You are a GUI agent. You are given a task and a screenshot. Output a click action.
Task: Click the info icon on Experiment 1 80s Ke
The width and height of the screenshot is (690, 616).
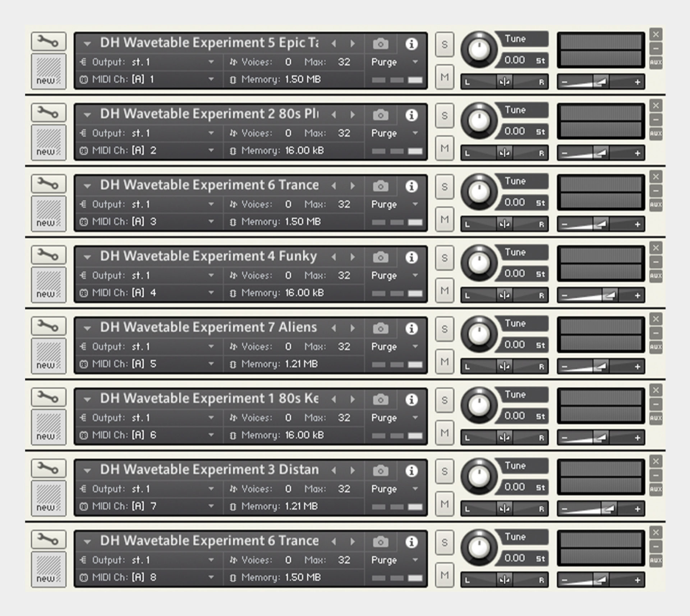[x=412, y=400]
